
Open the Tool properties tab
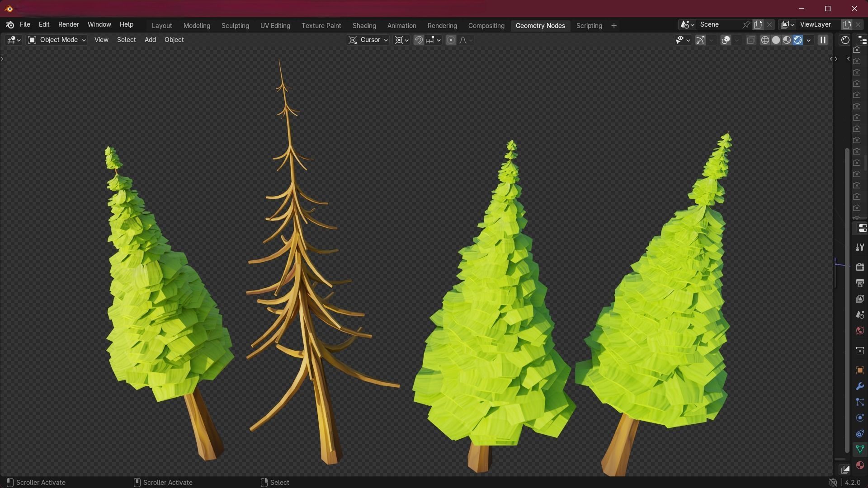coord(860,248)
